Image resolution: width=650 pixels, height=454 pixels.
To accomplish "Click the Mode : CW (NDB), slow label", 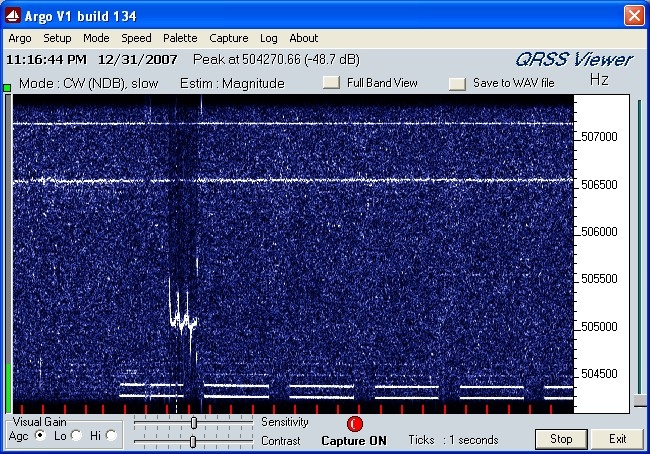I will 89,83.
